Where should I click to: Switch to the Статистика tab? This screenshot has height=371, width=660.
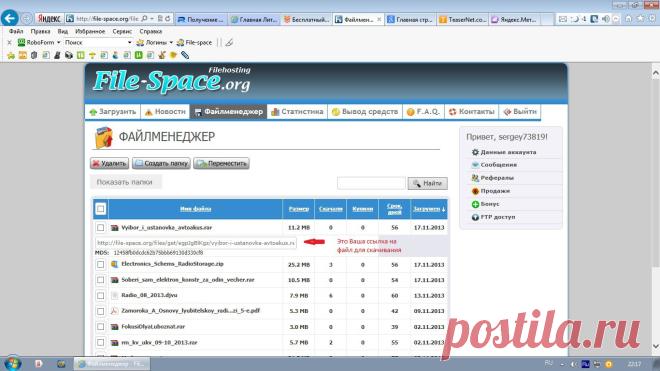(297, 112)
